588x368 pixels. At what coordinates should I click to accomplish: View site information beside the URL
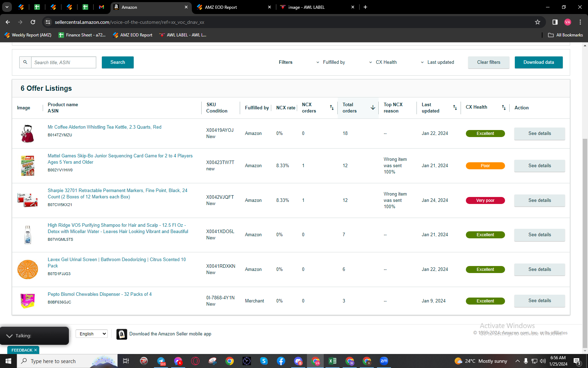click(48, 22)
